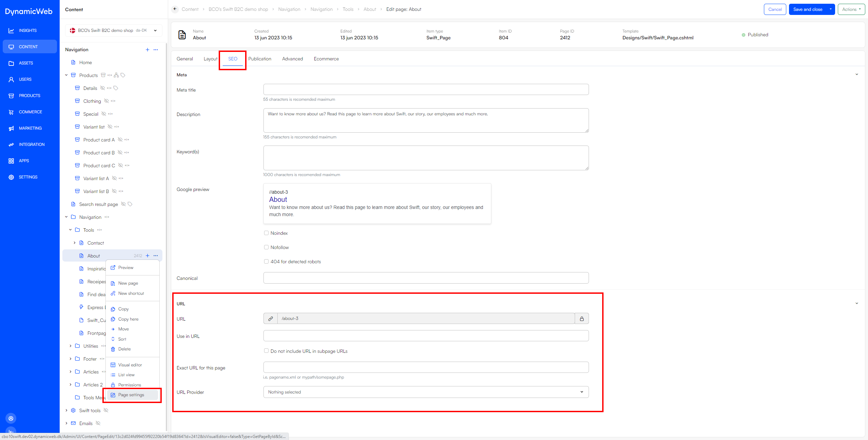Image resolution: width=868 pixels, height=440 pixels.
Task: Click the Use in URL input field
Action: [x=426, y=336]
